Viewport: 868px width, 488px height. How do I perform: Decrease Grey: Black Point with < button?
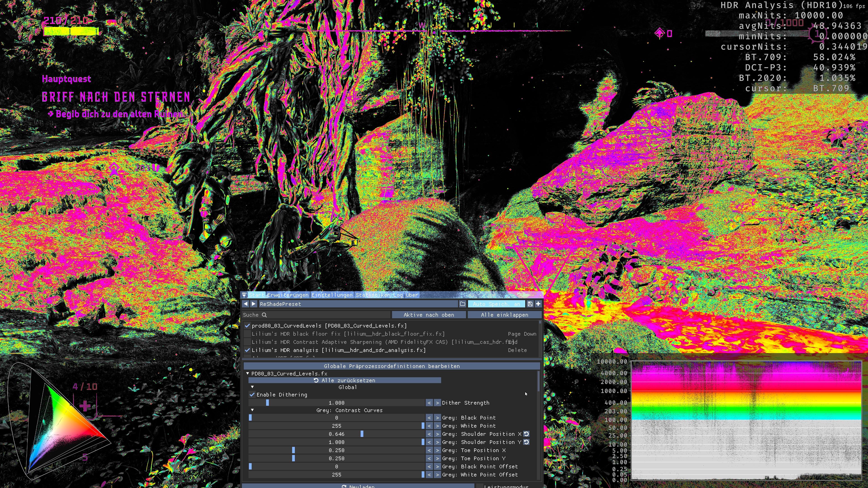coord(429,418)
